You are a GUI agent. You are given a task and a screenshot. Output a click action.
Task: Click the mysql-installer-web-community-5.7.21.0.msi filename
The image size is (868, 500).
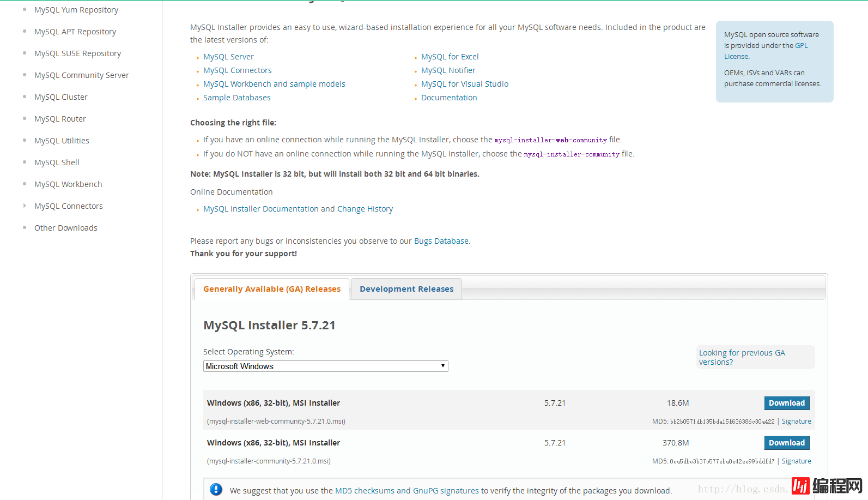coord(276,421)
